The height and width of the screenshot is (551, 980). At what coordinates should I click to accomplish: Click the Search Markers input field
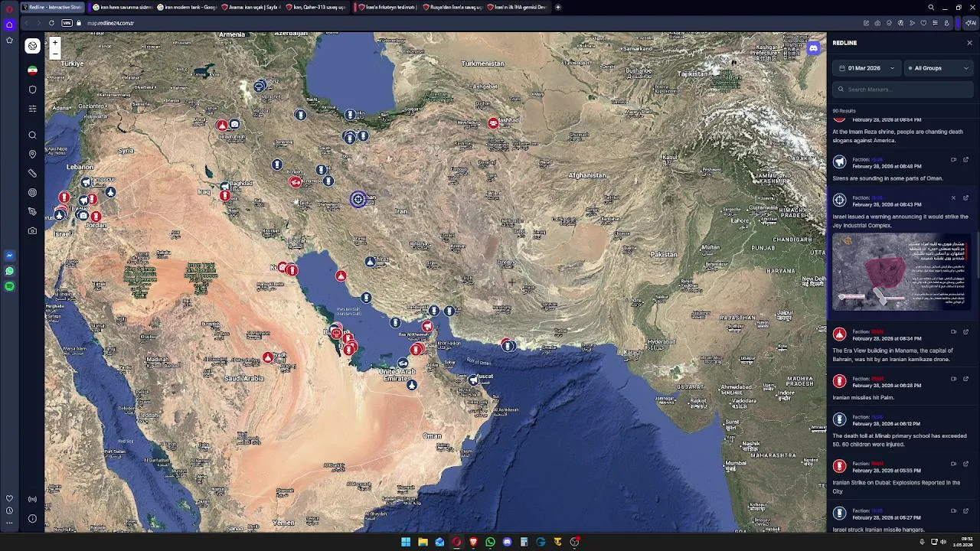(903, 90)
